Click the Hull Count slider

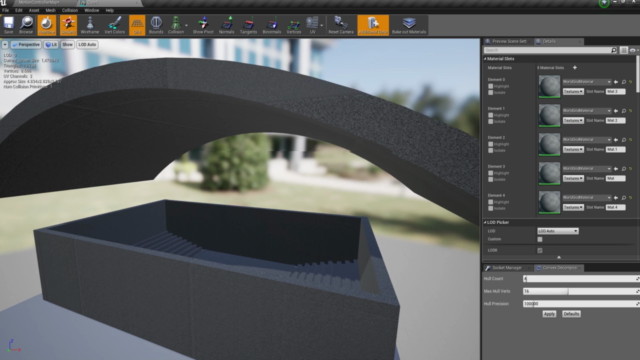[581, 279]
